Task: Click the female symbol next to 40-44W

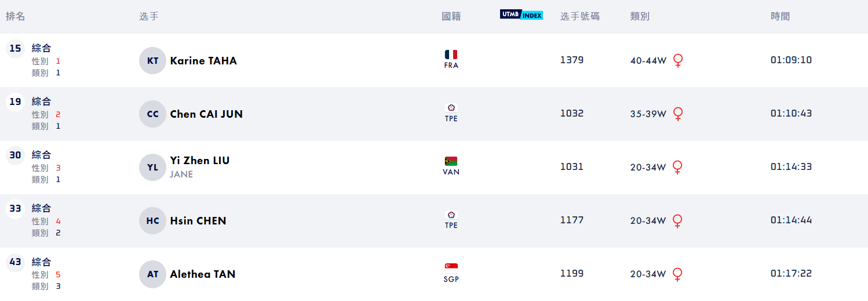Action: (678, 61)
